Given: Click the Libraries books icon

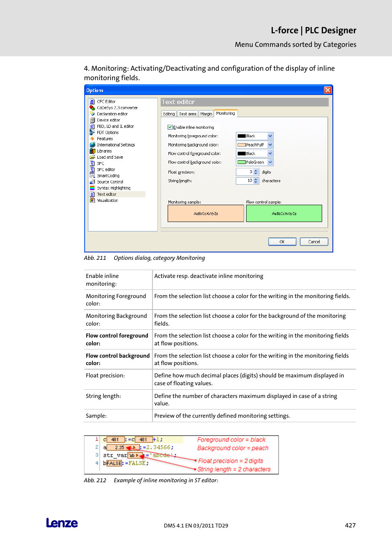Looking at the screenshot, I should click(x=92, y=151).
